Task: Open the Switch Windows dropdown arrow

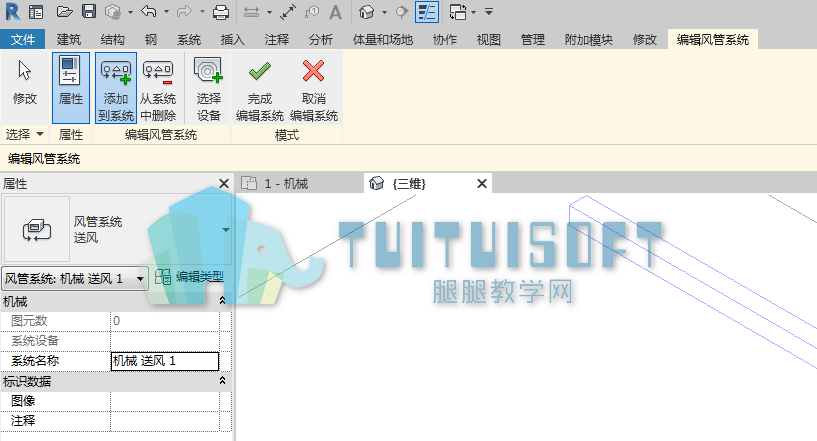Action: 473,11
